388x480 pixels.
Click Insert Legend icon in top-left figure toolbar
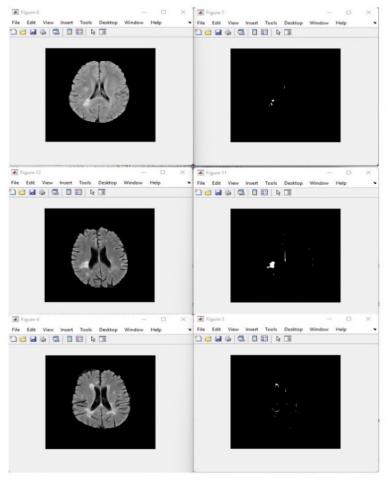(79, 32)
